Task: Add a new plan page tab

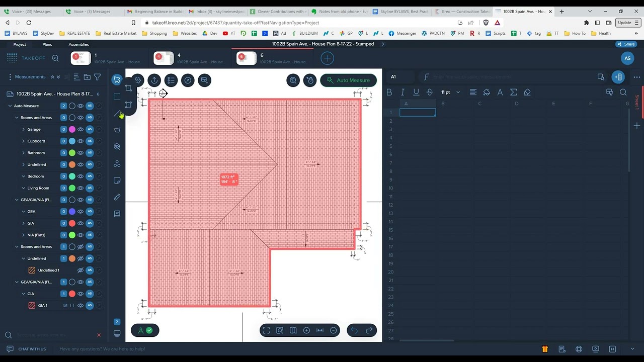Action: coord(327,58)
